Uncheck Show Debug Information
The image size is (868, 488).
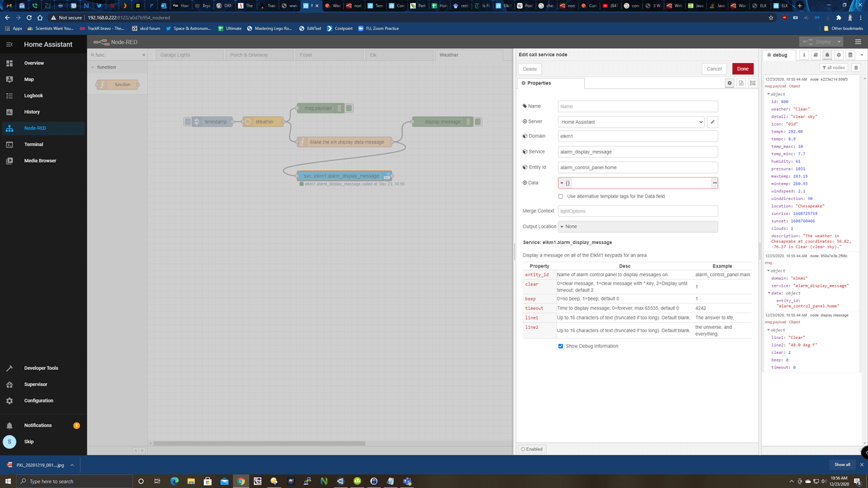click(x=560, y=346)
